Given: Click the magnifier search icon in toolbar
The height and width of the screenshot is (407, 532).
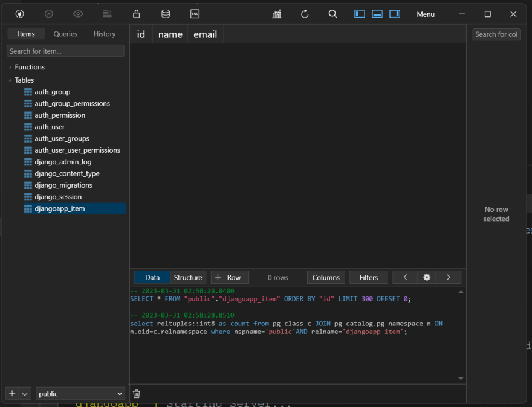Looking at the screenshot, I should point(333,14).
